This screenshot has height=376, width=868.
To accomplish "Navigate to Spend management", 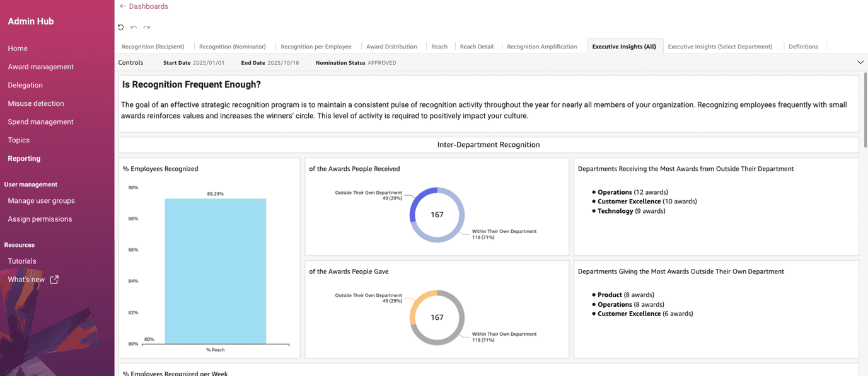I will click(40, 122).
